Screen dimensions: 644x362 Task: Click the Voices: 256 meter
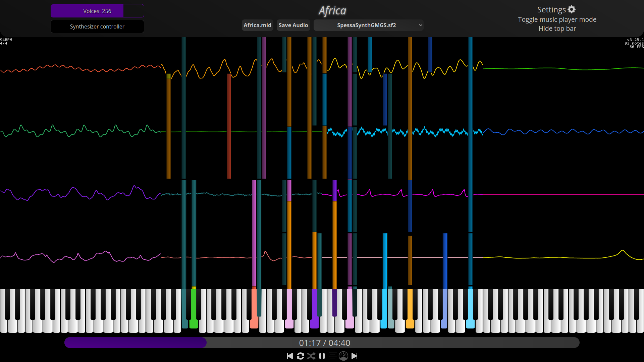[97, 11]
